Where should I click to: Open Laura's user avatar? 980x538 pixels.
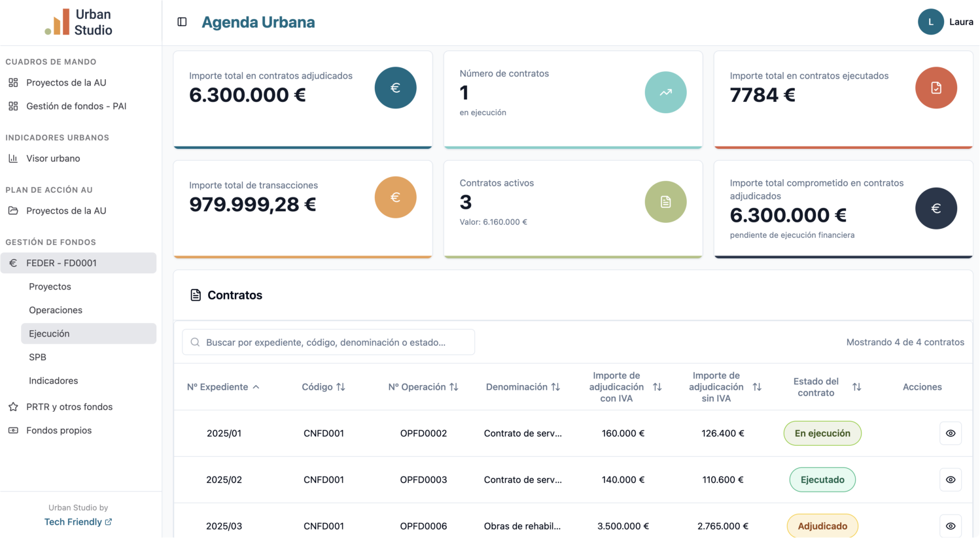930,22
